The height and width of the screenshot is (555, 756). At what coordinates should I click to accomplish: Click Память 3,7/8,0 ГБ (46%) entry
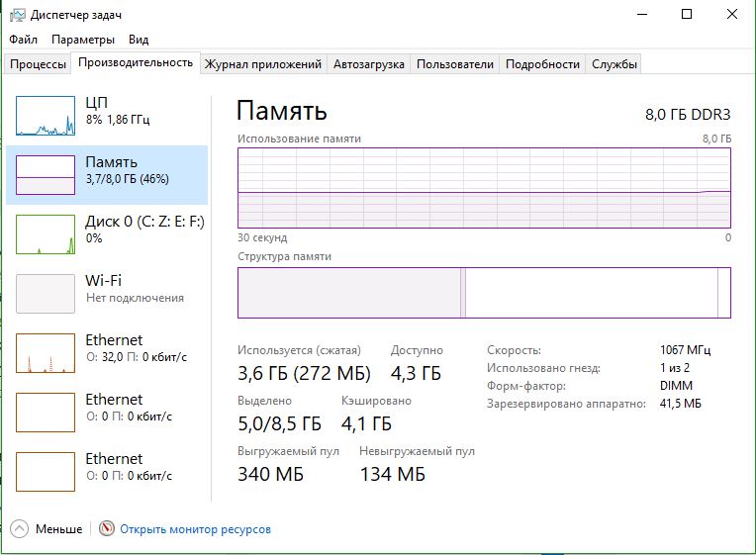[107, 175]
